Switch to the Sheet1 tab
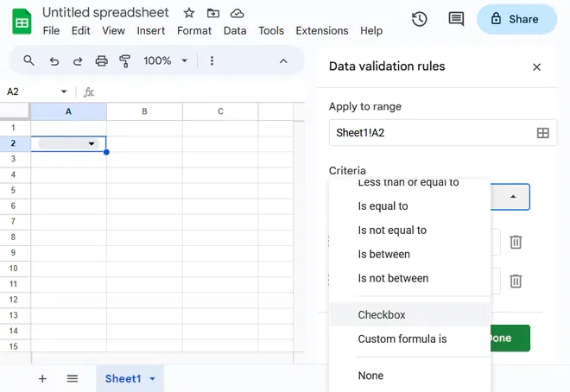 tap(123, 378)
